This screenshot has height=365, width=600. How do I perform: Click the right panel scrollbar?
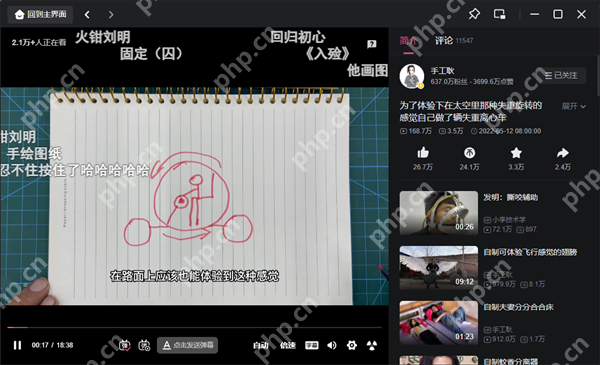point(598,77)
